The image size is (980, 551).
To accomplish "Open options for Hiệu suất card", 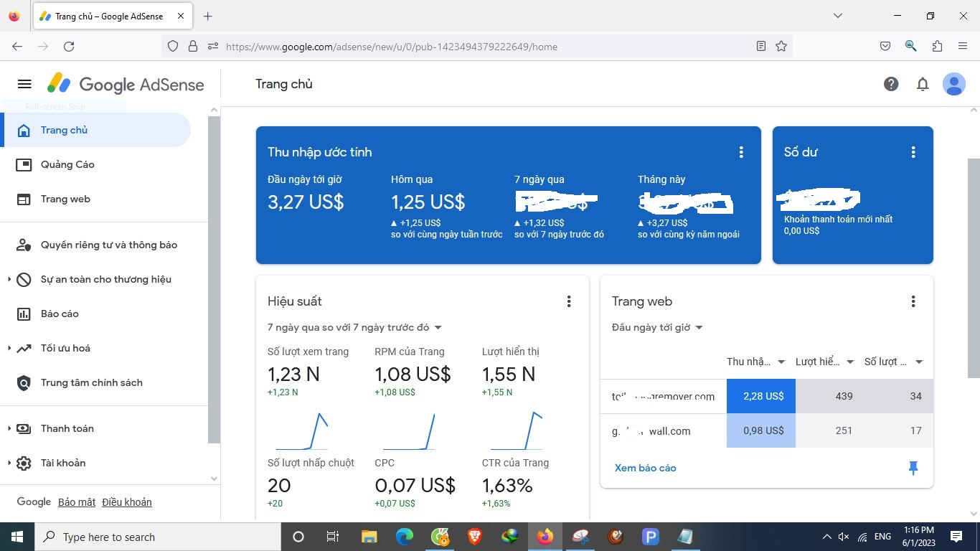I will [569, 301].
